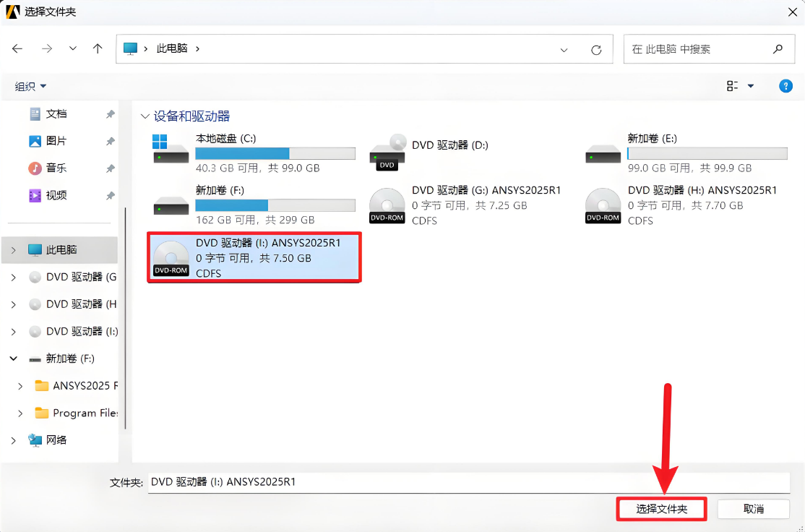Go up one folder level

click(98, 48)
